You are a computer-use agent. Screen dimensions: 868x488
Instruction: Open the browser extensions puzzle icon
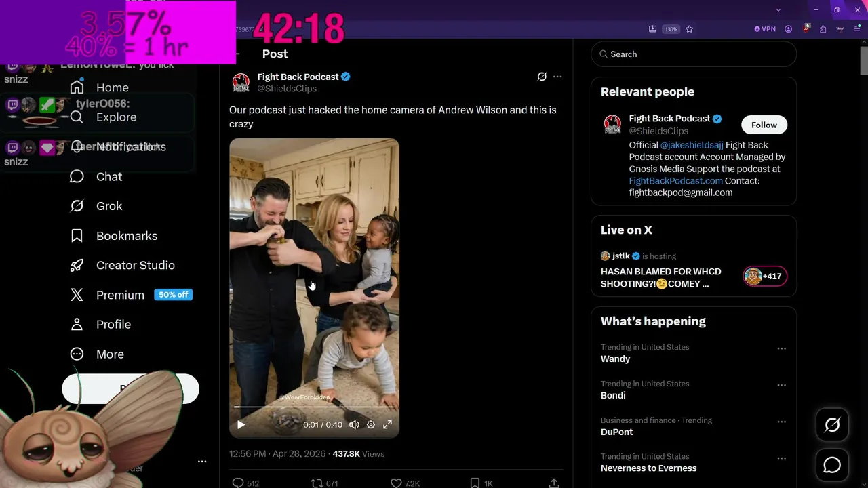point(823,29)
